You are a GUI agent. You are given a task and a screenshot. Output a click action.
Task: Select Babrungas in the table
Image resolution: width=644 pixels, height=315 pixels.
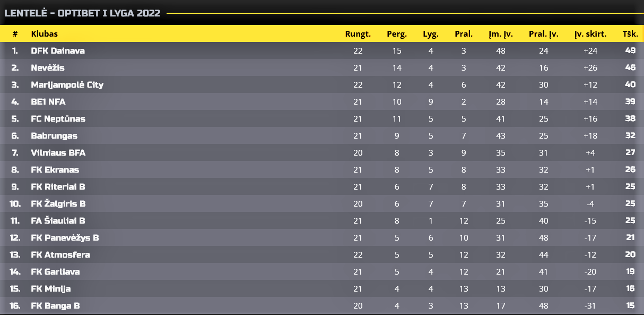point(54,136)
